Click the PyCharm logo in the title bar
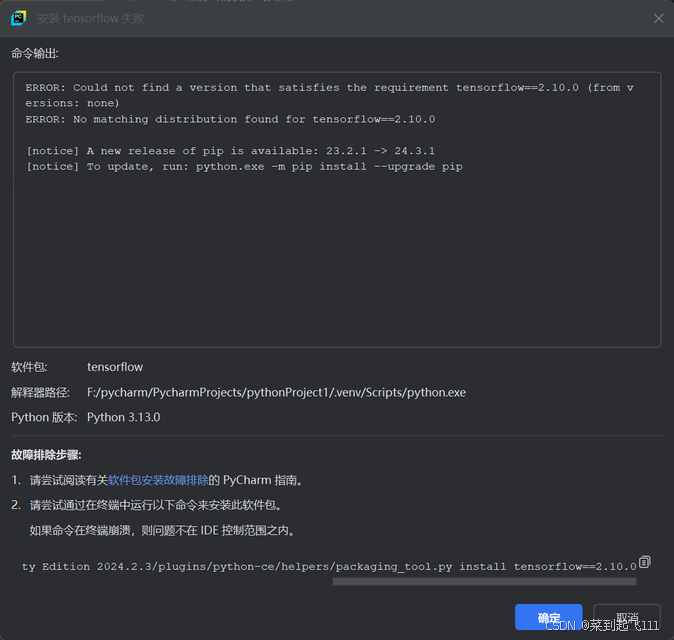The width and height of the screenshot is (674, 640). tap(18, 18)
